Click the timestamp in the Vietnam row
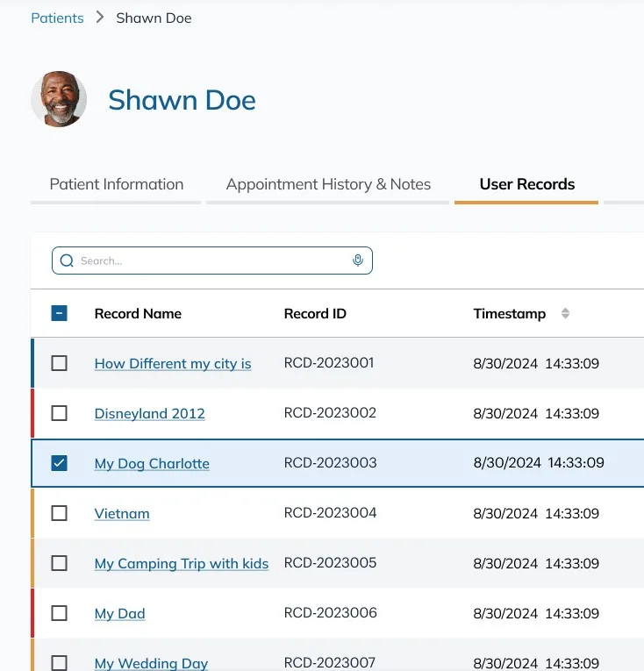 [536, 513]
